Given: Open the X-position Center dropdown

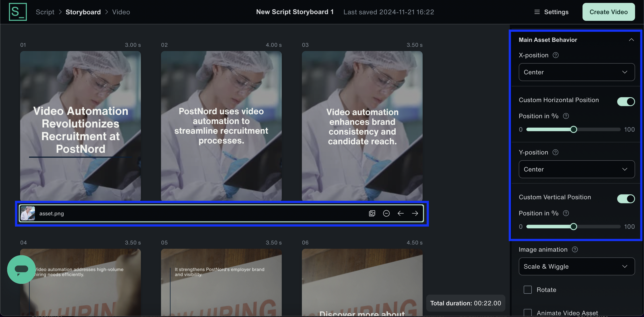Looking at the screenshot, I should click(576, 72).
